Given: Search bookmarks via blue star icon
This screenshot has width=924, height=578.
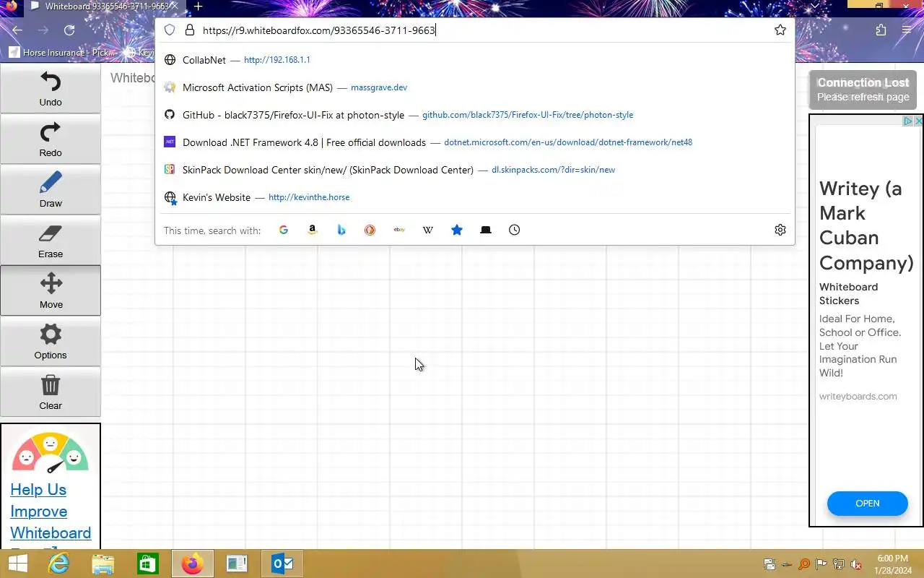Looking at the screenshot, I should (457, 230).
